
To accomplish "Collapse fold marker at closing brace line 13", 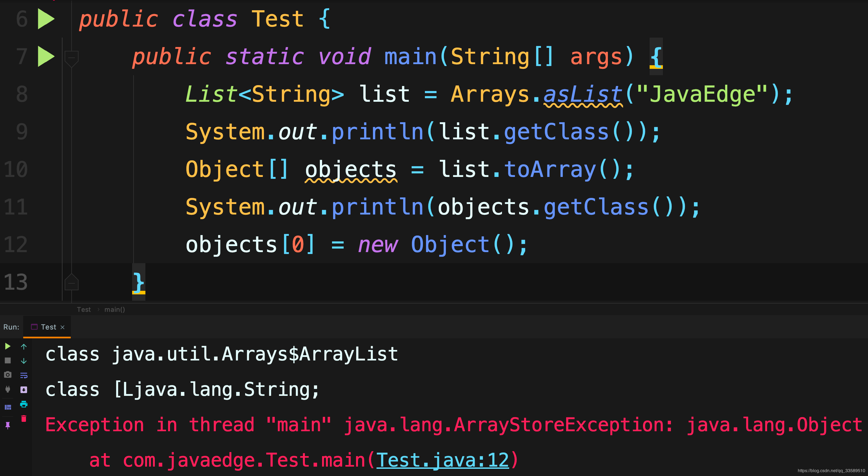I will tap(71, 283).
